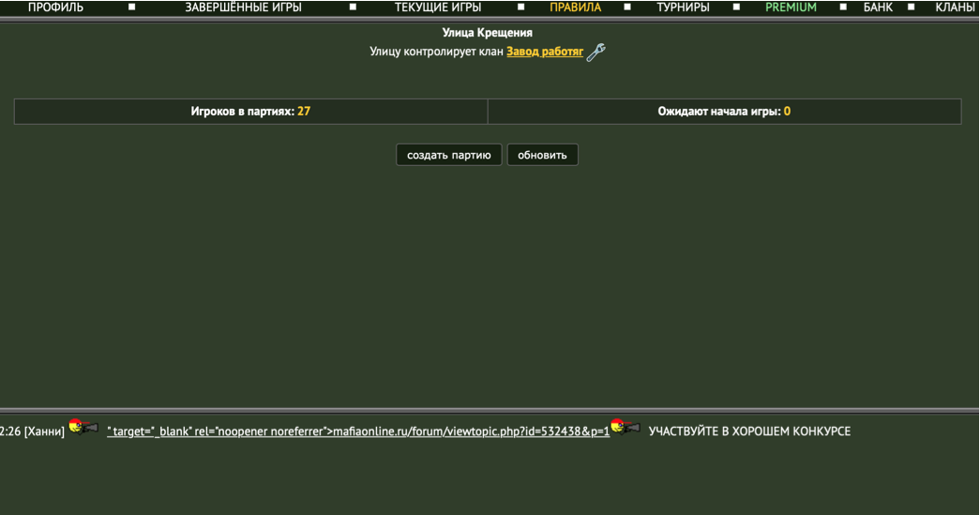Click megaphone icon before УЧАСТВУЙТЕ text
The width and height of the screenshot is (980, 515).
(x=625, y=427)
